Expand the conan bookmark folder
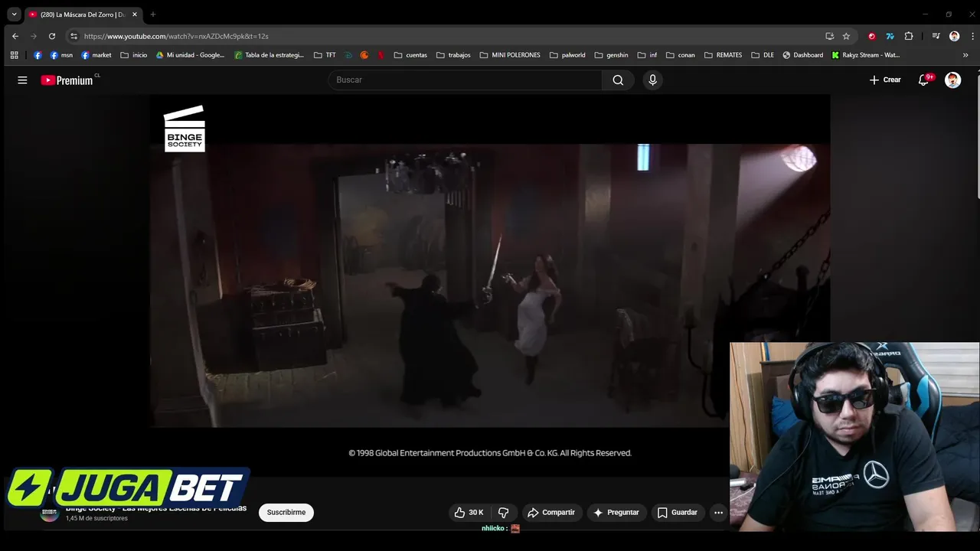The height and width of the screenshot is (551, 980). point(681,55)
